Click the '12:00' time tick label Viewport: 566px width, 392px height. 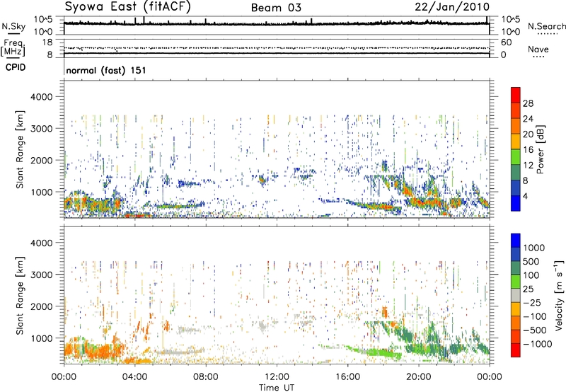[x=277, y=377]
